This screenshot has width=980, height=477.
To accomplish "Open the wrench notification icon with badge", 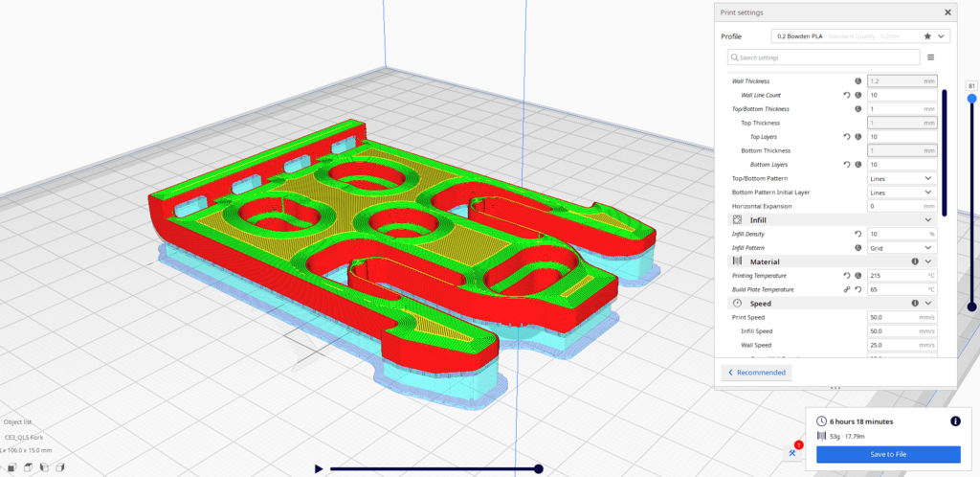I will pyautogui.click(x=793, y=452).
